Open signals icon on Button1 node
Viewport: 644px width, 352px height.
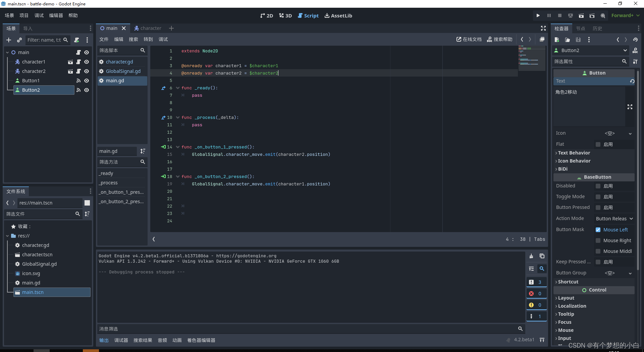click(78, 81)
